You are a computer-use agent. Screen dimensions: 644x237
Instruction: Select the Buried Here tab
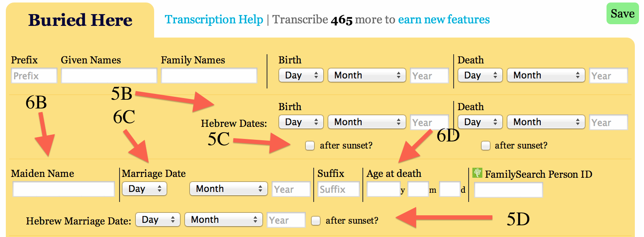click(x=80, y=20)
